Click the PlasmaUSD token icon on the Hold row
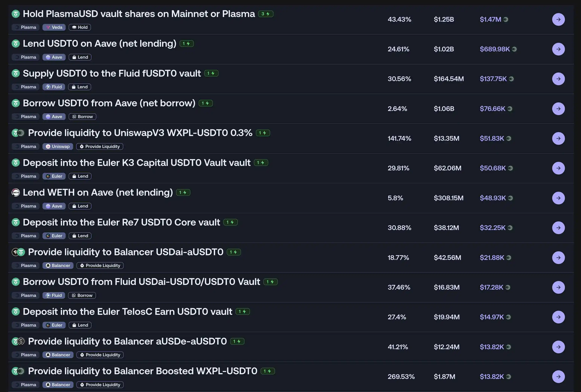Screen dimensions: 581x392 click(x=16, y=14)
